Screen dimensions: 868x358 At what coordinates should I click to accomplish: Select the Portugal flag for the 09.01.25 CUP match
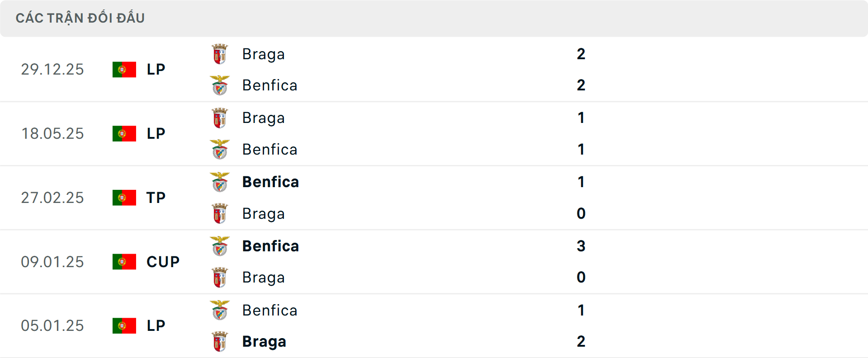coord(124,262)
